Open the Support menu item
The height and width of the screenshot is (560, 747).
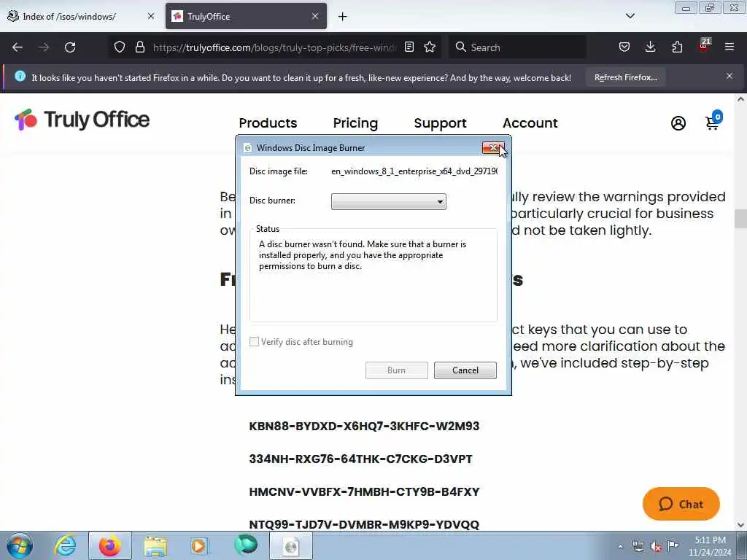tap(440, 122)
